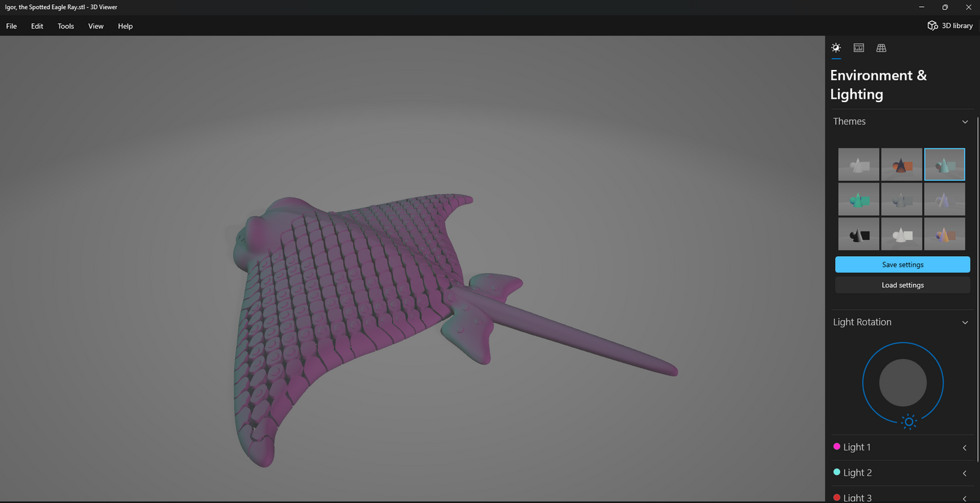Click the teal Light 2 color swatch
Screen dimensions: 980x503
(x=836, y=472)
